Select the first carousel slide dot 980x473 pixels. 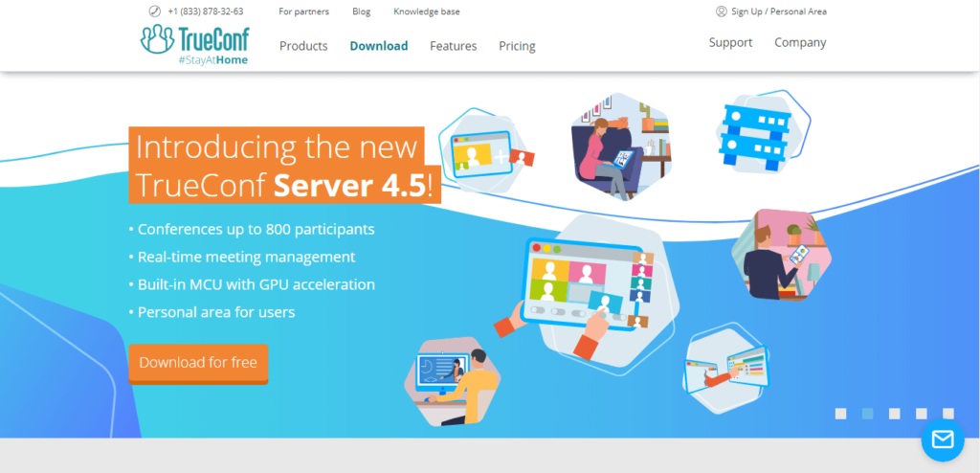(x=840, y=414)
